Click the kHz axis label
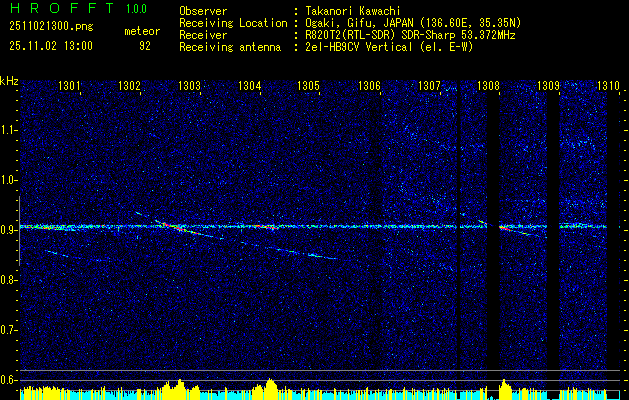This screenshot has height=400, width=629. (x=9, y=81)
